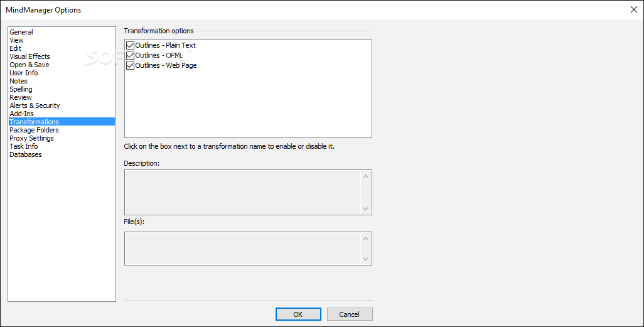This screenshot has width=644, height=327.
Task: Select the Proxy Settings category
Action: pos(31,138)
